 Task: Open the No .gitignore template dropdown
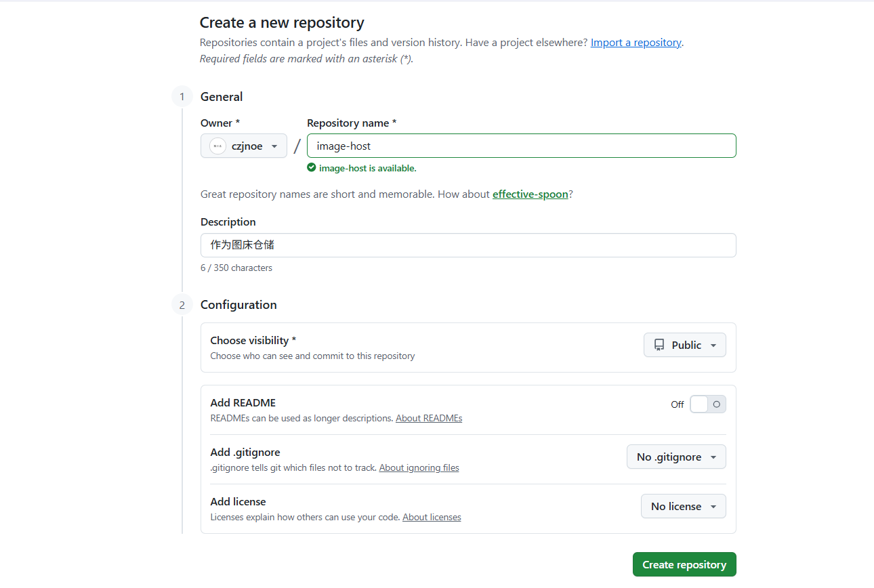click(676, 457)
